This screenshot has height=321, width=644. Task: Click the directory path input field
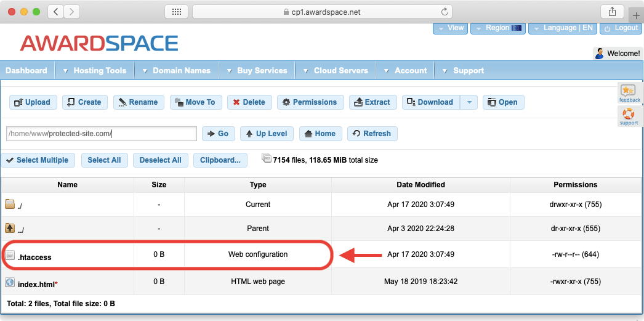(x=102, y=134)
